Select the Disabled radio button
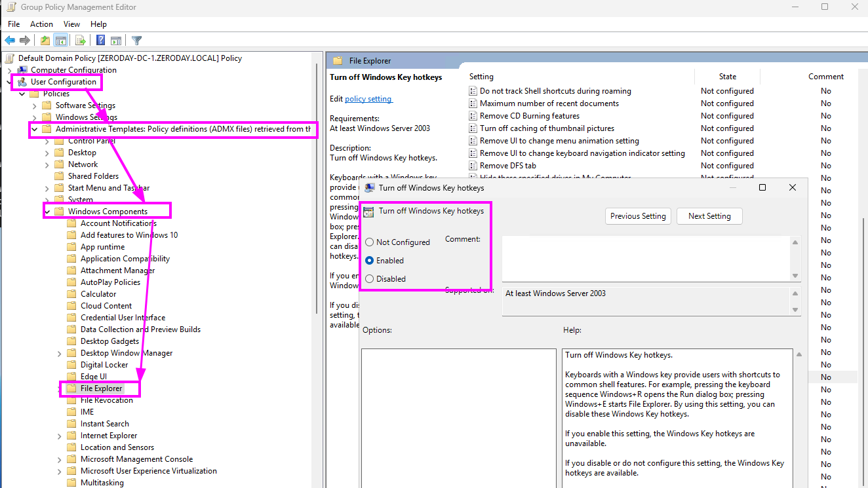 pos(370,279)
